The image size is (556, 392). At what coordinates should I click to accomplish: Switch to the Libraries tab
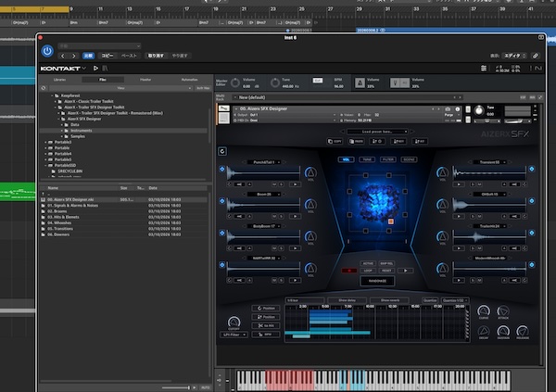click(59, 80)
